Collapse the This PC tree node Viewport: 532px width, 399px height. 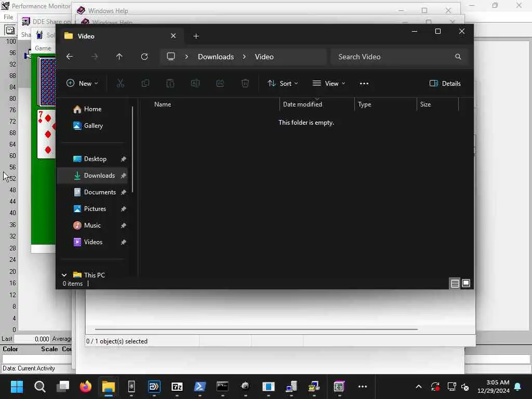click(64, 275)
